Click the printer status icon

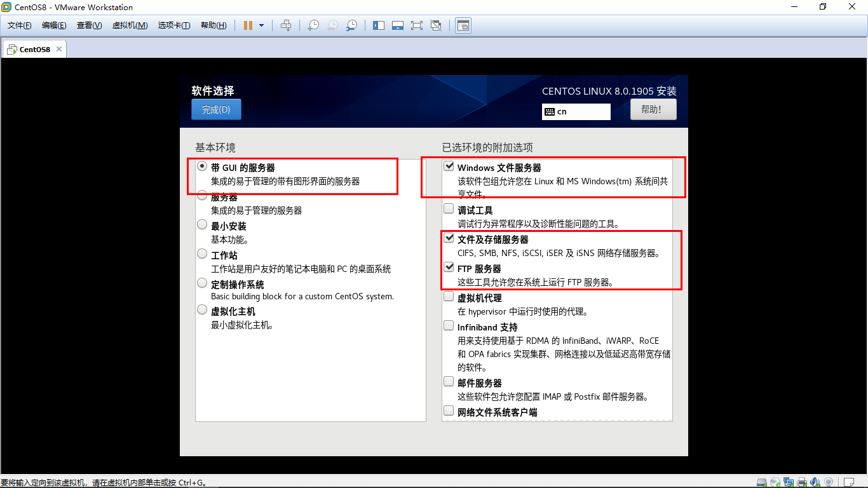802,482
